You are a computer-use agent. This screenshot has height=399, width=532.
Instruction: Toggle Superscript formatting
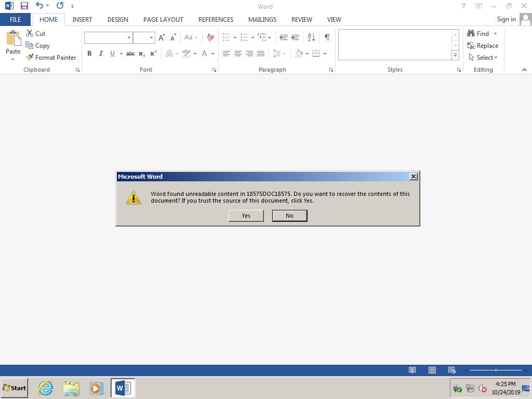pos(153,54)
